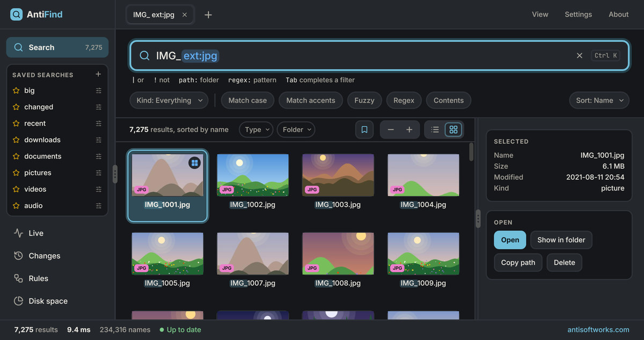The height and width of the screenshot is (340, 644).
Task: Enable Fuzzy matching
Action: 364,100
